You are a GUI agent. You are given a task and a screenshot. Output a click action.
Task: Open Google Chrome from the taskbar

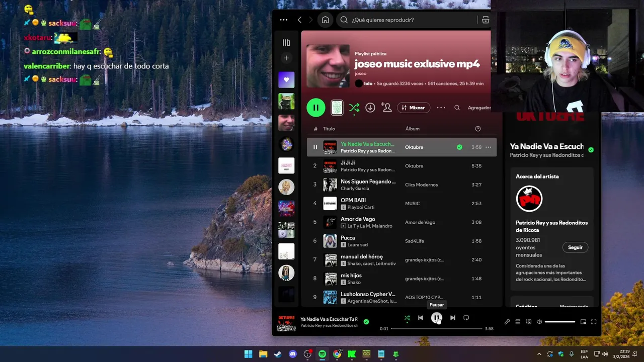[337, 354]
